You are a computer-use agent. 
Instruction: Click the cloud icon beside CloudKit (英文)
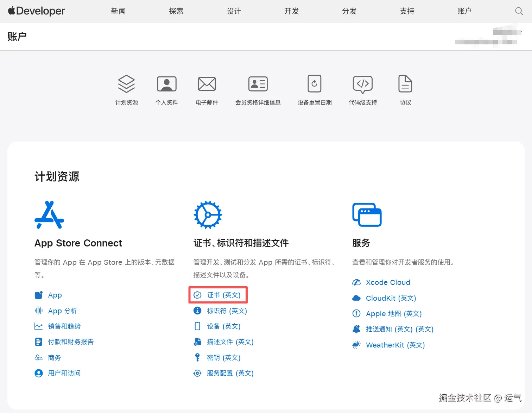point(356,298)
